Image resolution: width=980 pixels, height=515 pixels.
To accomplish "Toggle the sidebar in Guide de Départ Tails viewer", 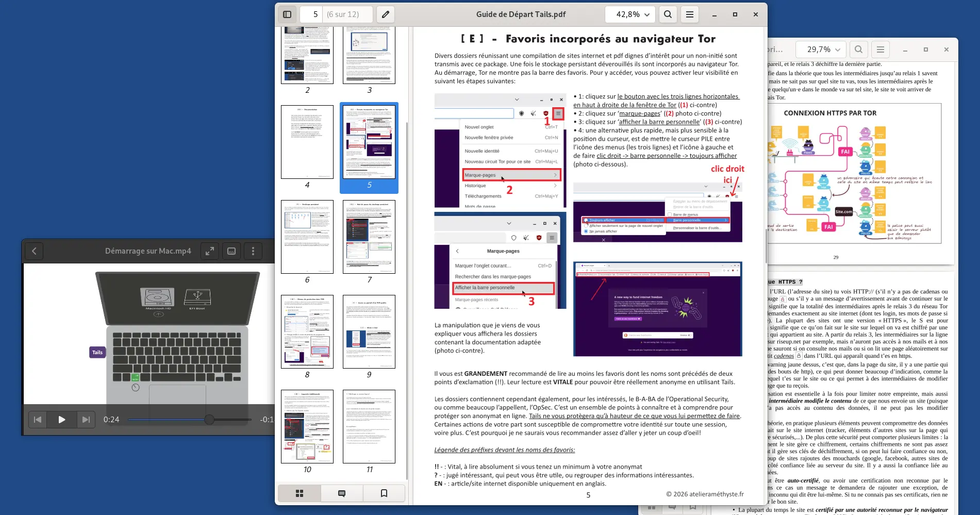I will (x=287, y=14).
